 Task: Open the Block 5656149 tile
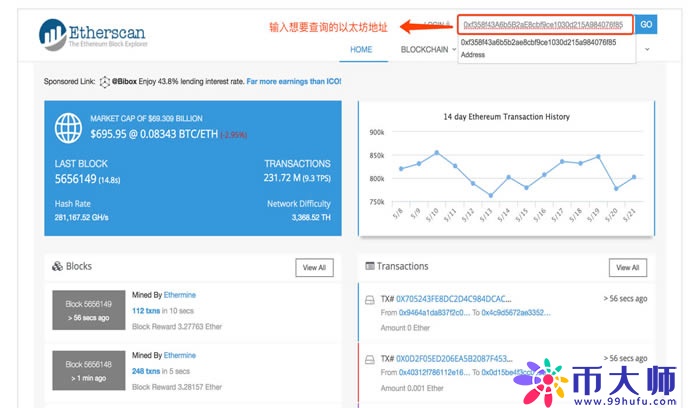coord(89,310)
